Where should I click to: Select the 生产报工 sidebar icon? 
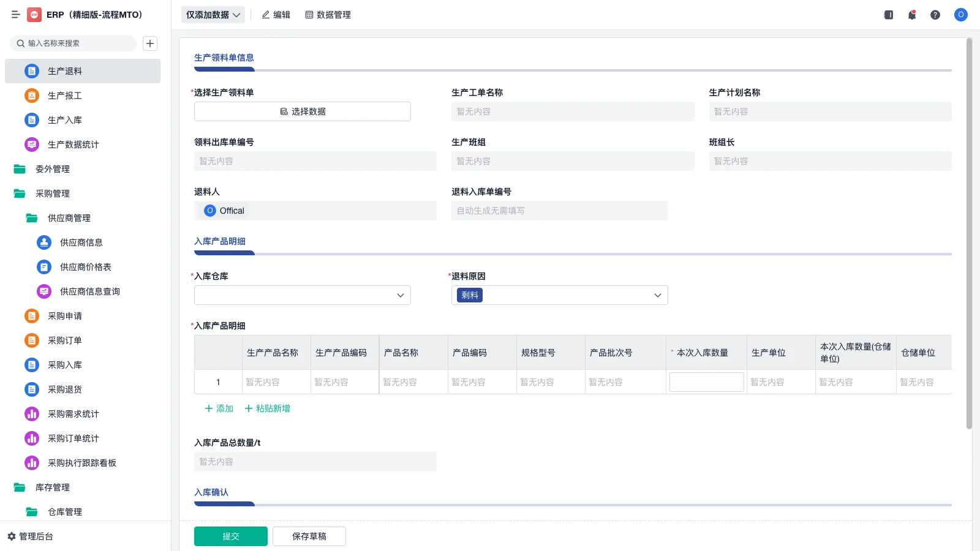click(31, 96)
